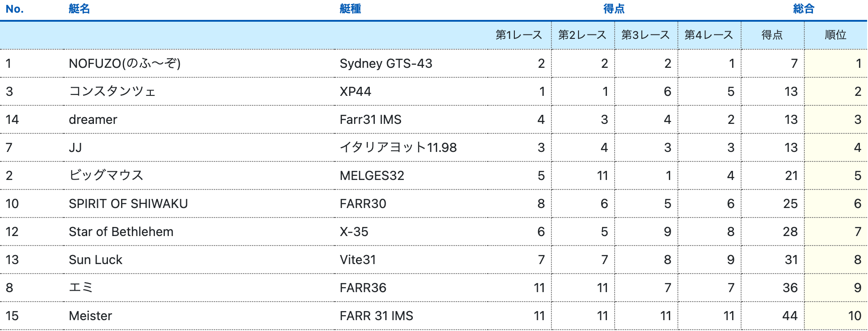Viewport: 868px width, 331px height.
Task: Click the 艇名 column header
Action: click(79, 9)
